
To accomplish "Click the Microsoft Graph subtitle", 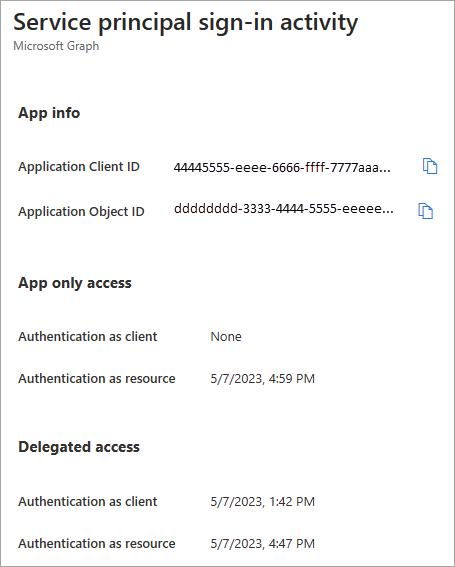I will 56,46.
